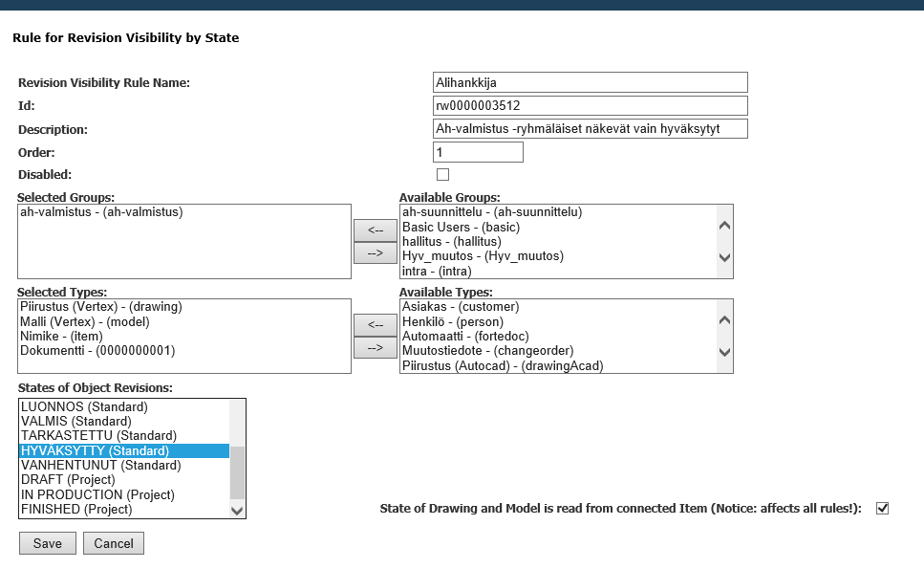Move group left with Groups '<--' button
The width and height of the screenshot is (924, 569).
coord(375,230)
